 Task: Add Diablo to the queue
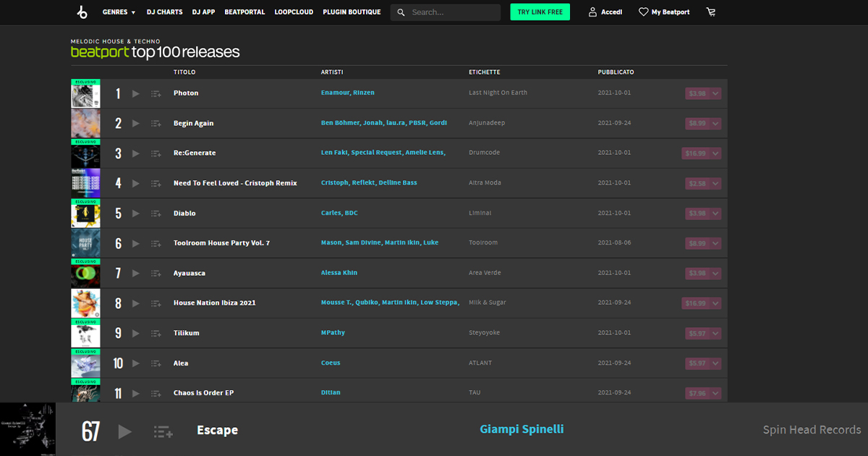pos(156,214)
